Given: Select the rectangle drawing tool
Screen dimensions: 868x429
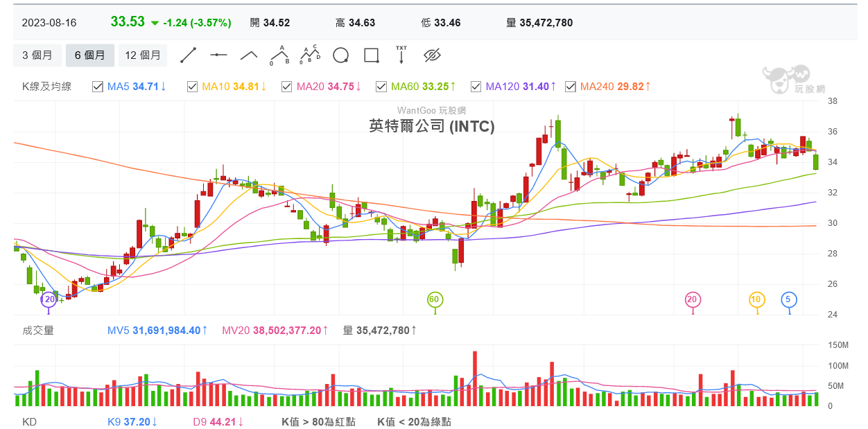Looking at the screenshot, I should click(371, 55).
